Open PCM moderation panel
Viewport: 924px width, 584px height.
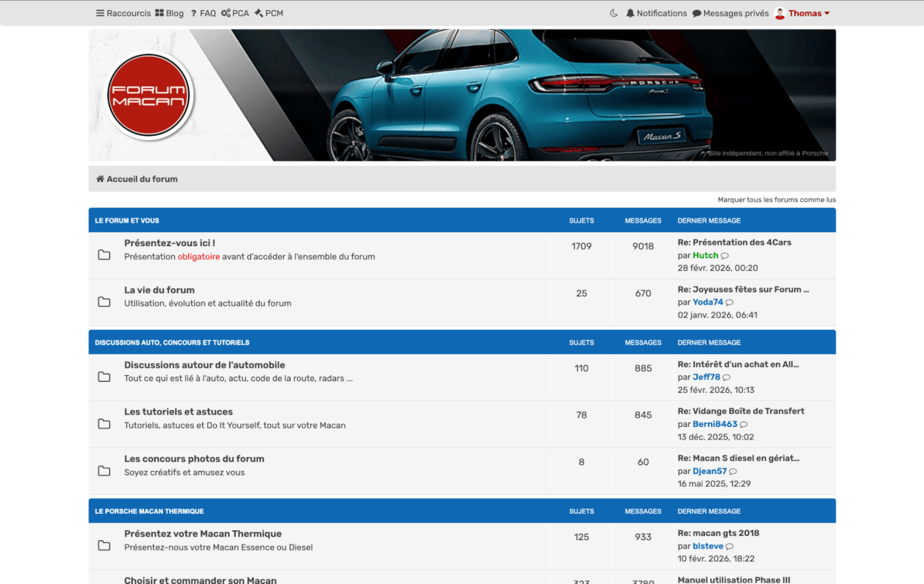(269, 13)
